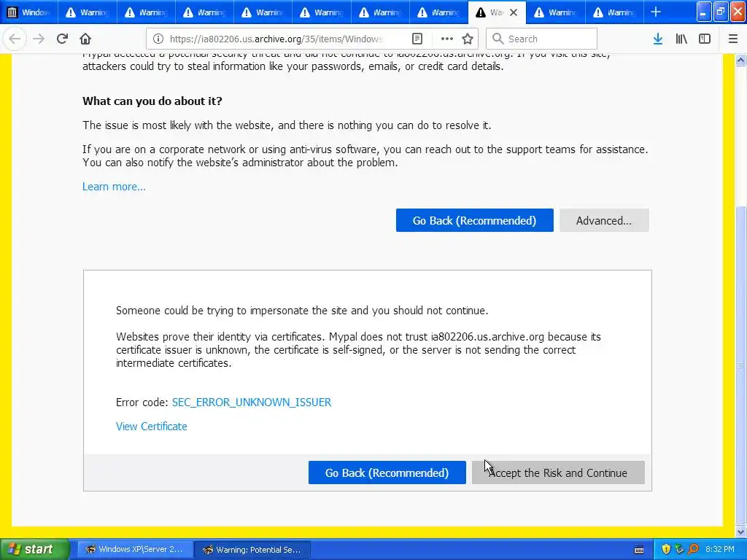Click scrollbar up arrow
747x560 pixels.
click(x=741, y=60)
